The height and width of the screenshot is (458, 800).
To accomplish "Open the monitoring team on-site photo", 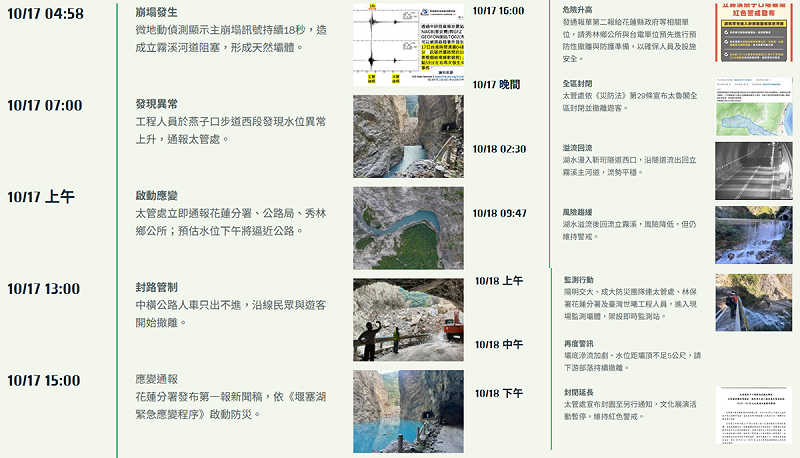I will 753,302.
